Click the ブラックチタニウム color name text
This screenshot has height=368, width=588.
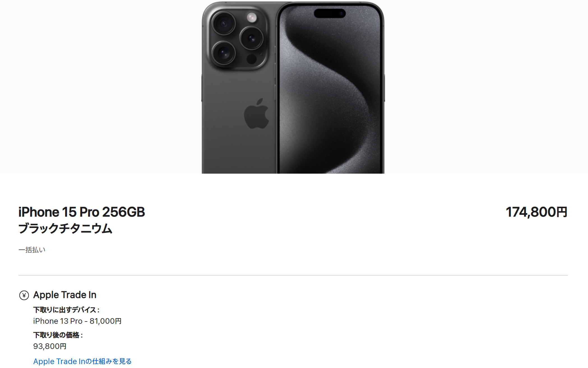point(65,229)
